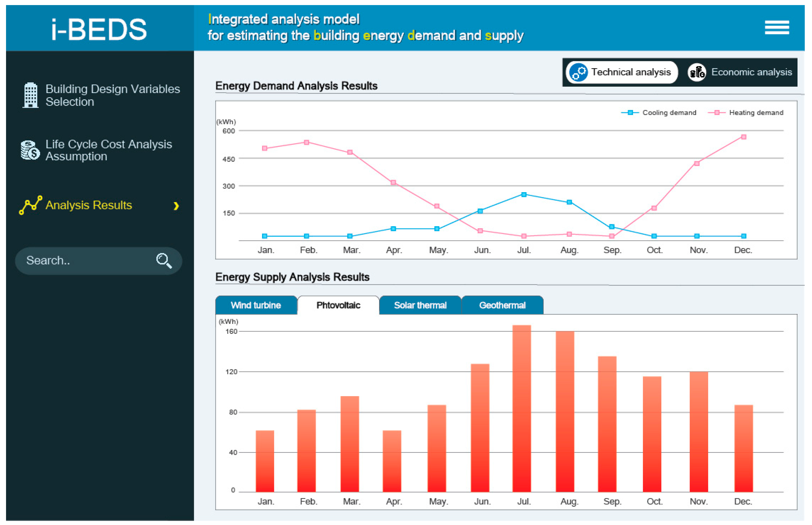Select the Geothermal tab
812x525 pixels.
point(502,305)
